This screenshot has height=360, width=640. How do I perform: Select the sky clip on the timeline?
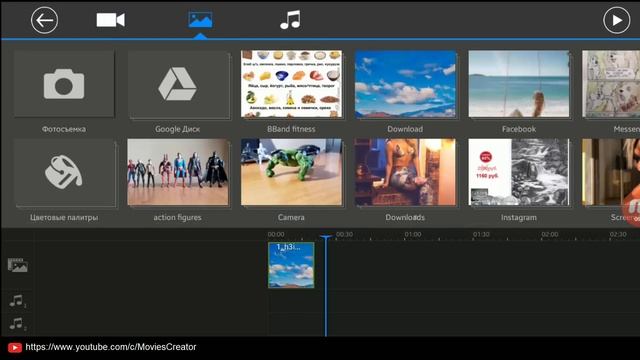(291, 265)
